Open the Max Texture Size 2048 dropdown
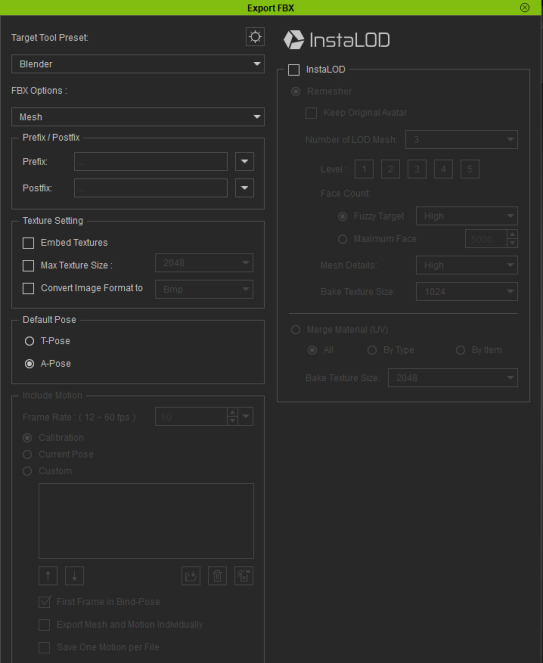 click(204, 263)
